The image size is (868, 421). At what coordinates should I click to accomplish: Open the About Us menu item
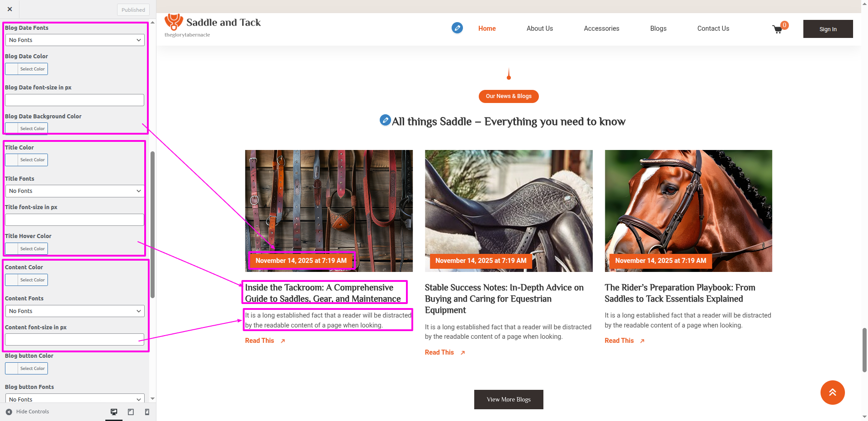coord(539,28)
